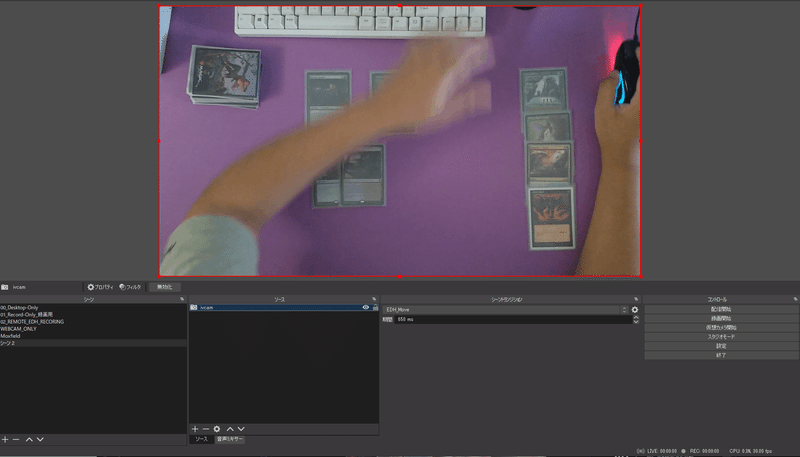Pop out the コントロール dock with header icon
800x457 pixels.
point(795,299)
